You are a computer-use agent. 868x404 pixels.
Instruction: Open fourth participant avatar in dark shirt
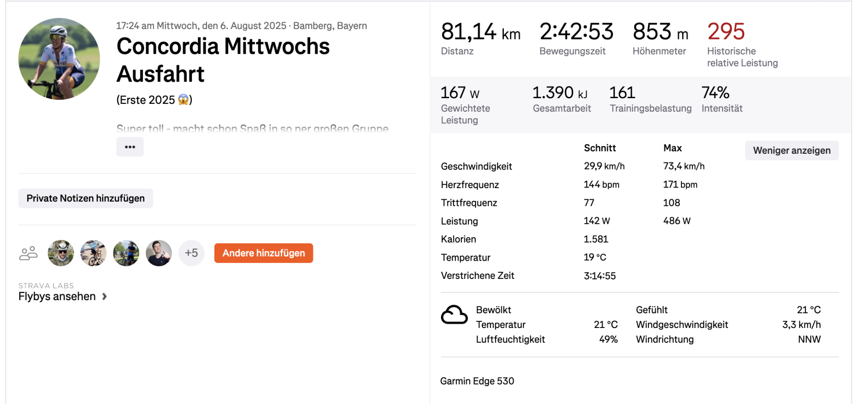(159, 253)
